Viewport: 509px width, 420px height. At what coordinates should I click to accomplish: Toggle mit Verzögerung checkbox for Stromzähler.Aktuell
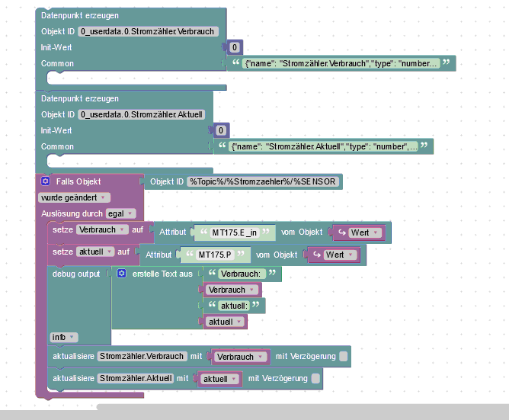[315, 378]
